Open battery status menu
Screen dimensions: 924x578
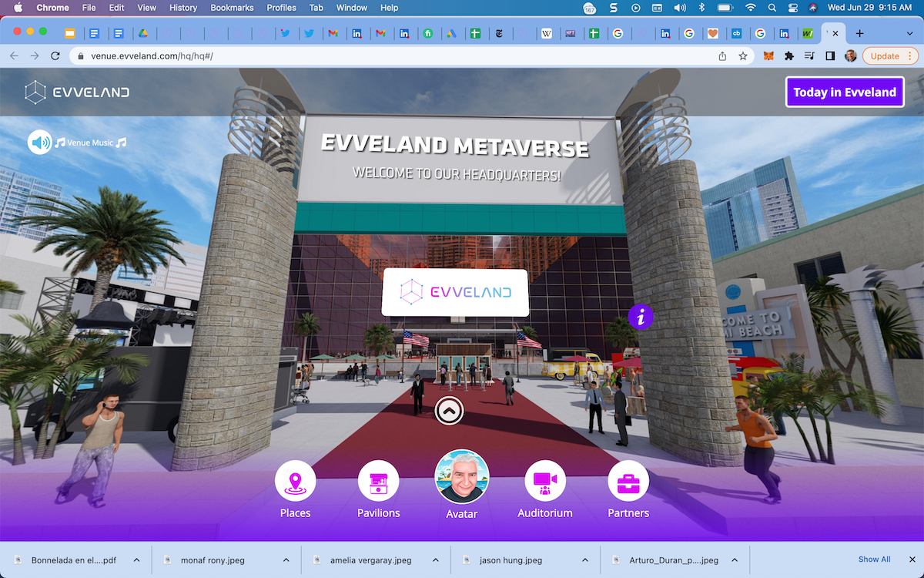pos(725,8)
